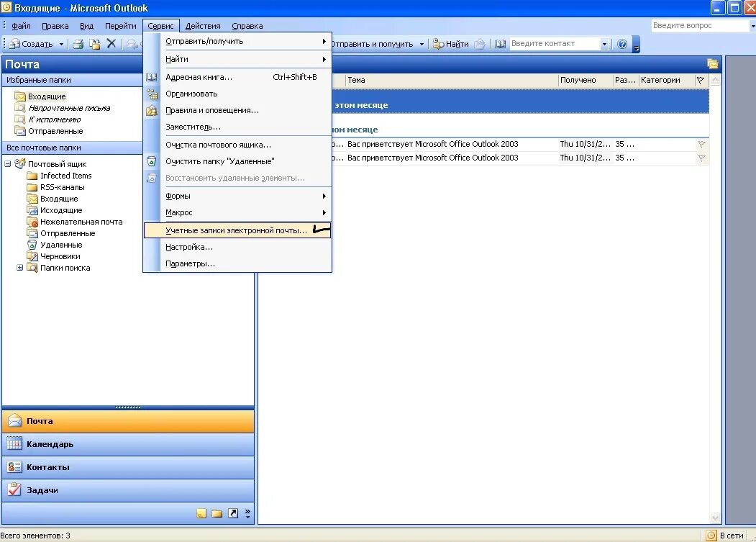
Task: Sort by the Категории column header
Action: [667, 80]
